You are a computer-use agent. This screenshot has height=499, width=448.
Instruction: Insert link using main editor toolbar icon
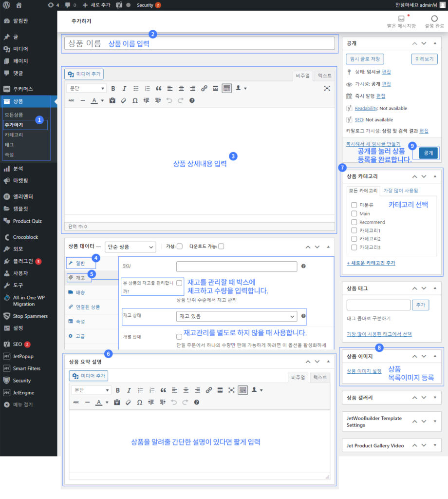[x=204, y=88]
